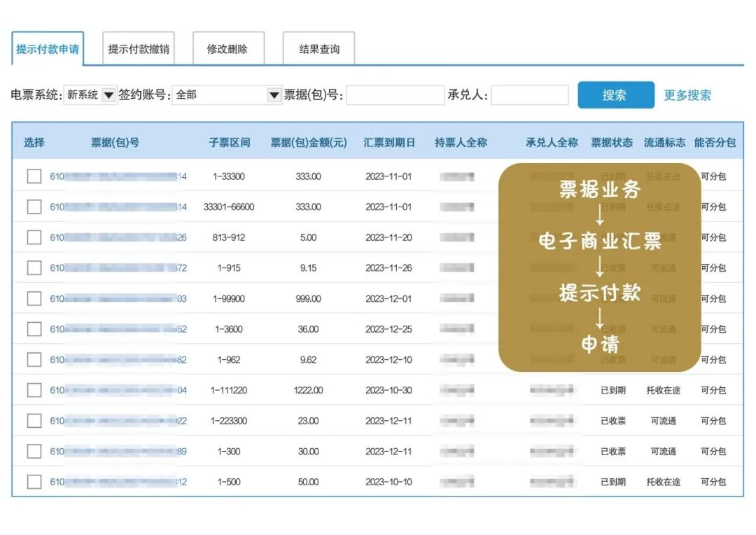Click the amount cell 1222.00
Viewport: 756px width, 535px height.
coord(308,390)
